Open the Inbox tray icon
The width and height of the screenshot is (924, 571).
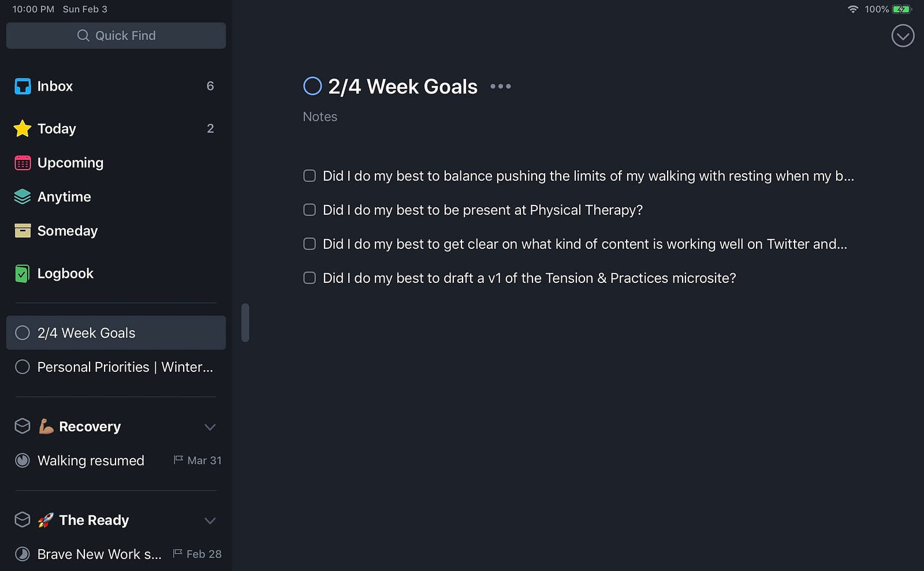tap(23, 87)
